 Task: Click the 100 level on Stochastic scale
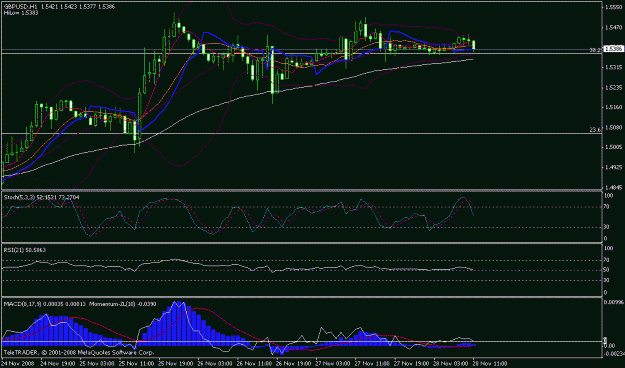coord(609,196)
